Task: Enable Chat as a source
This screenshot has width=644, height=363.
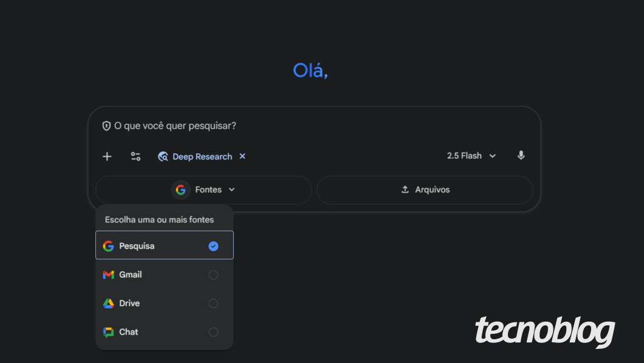Action: tap(213, 332)
